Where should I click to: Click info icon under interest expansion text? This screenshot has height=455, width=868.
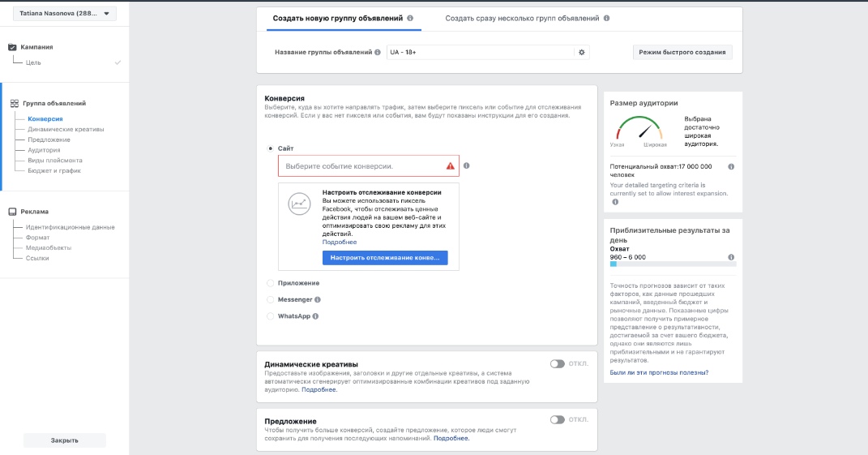pos(615,202)
